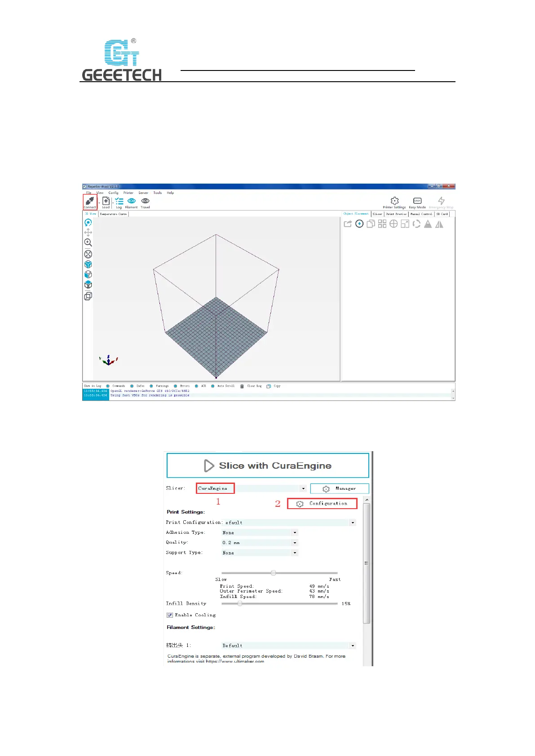Viewport: 535px width, 756px height.
Task: Click the slicer Manager button
Action: (x=340, y=488)
